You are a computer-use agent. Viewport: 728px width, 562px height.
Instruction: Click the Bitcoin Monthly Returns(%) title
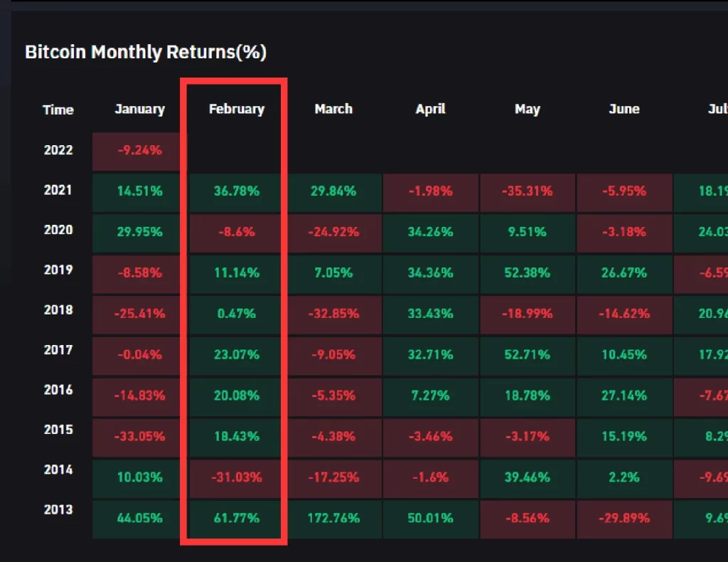coord(146,52)
